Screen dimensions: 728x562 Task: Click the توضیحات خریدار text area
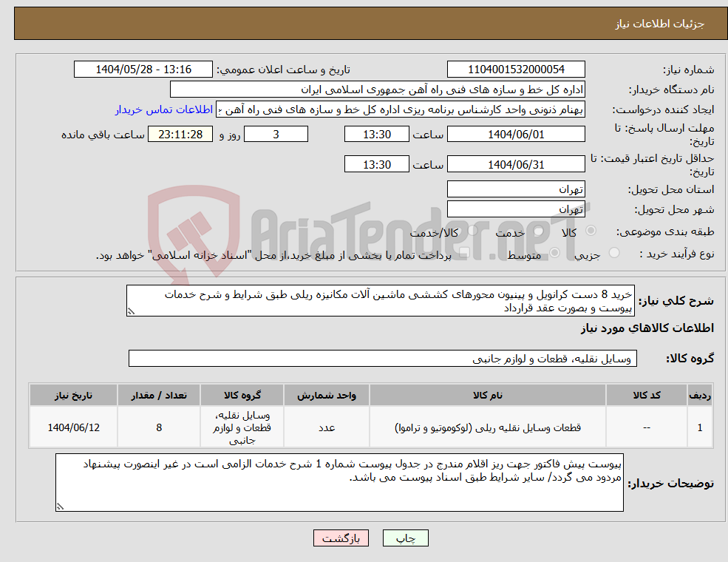point(339,483)
